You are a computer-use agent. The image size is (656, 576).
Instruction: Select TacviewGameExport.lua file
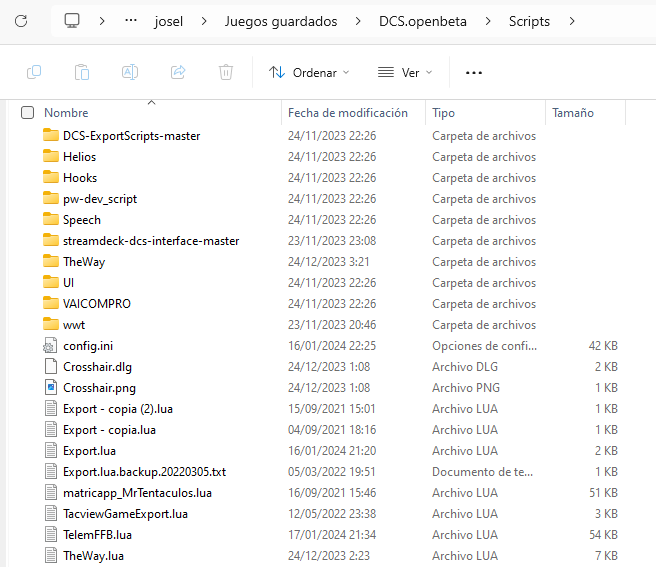pyautogui.click(x=125, y=514)
